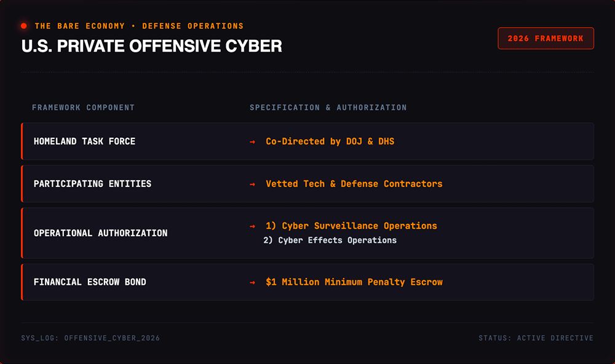Click the arrow icon in Homeland Task Force row

click(x=252, y=141)
